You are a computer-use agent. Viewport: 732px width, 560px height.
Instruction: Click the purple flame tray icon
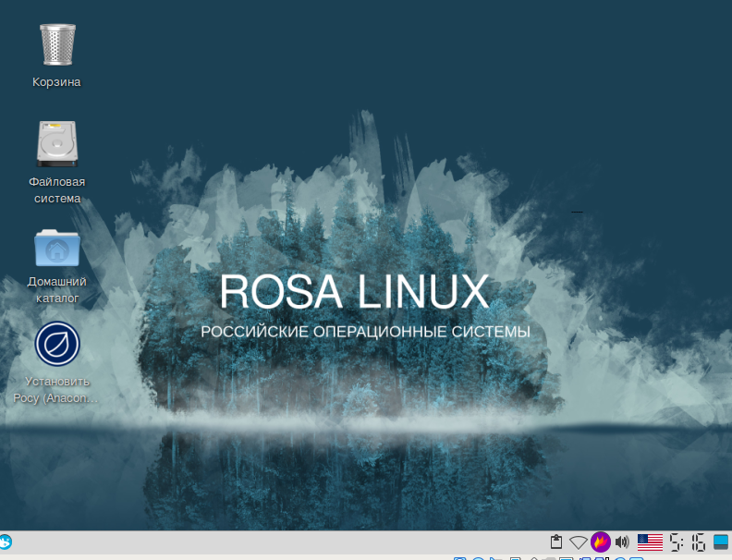(x=601, y=542)
